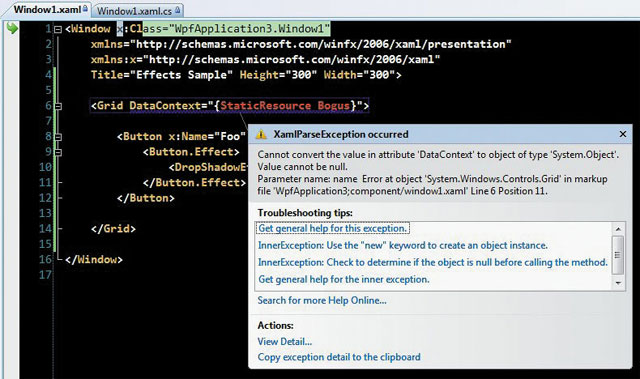Click the </Button.Effect> closing tag

[194, 182]
